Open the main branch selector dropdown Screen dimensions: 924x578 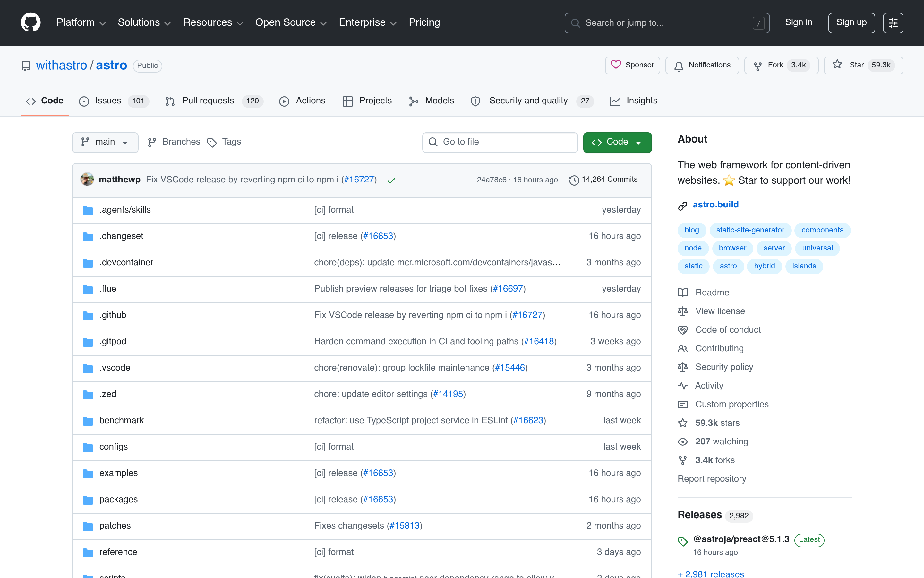[x=105, y=142]
